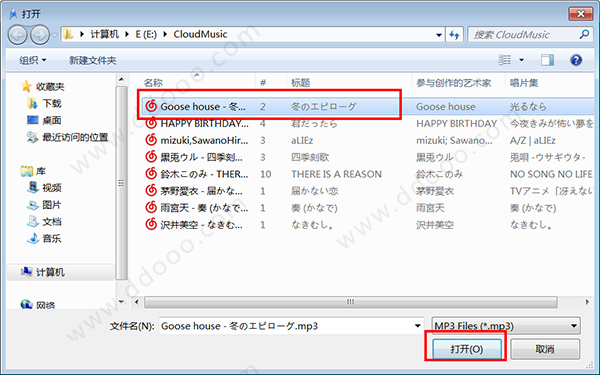The width and height of the screenshot is (600, 375).
Task: Open 文档 library in the sidebar
Action: click(x=52, y=222)
